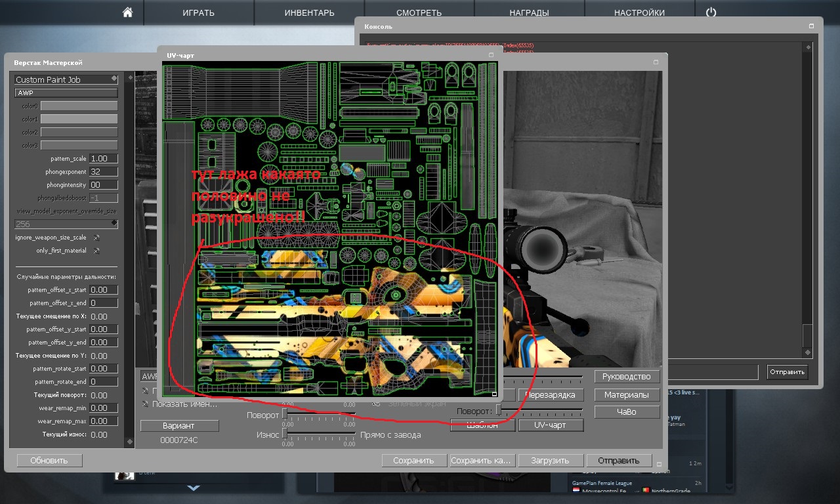
Task: Toggle ignore_weapon_size_scale checkbox
Action: pyautogui.click(x=96, y=237)
